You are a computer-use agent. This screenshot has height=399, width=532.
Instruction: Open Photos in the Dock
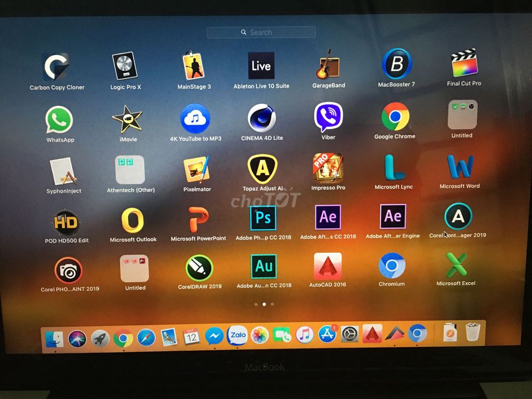click(x=260, y=335)
